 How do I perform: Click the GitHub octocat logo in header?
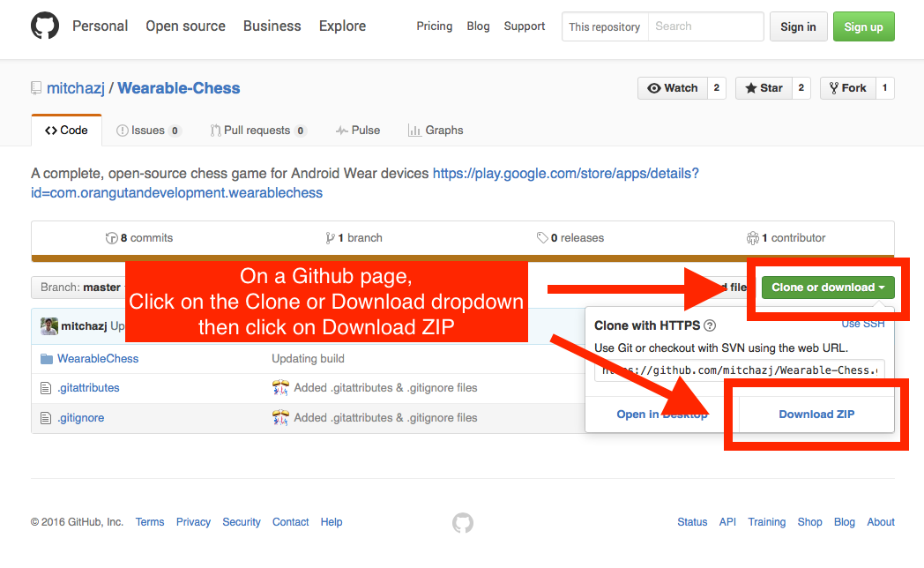click(45, 26)
